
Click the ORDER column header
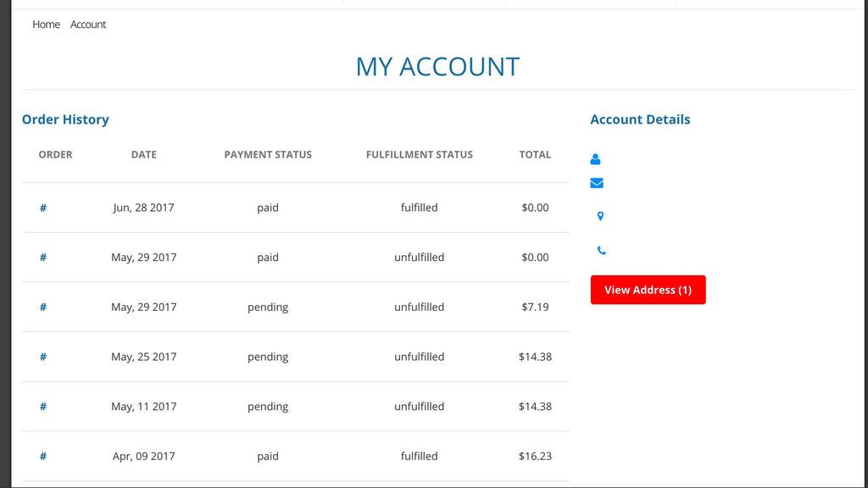(x=56, y=155)
